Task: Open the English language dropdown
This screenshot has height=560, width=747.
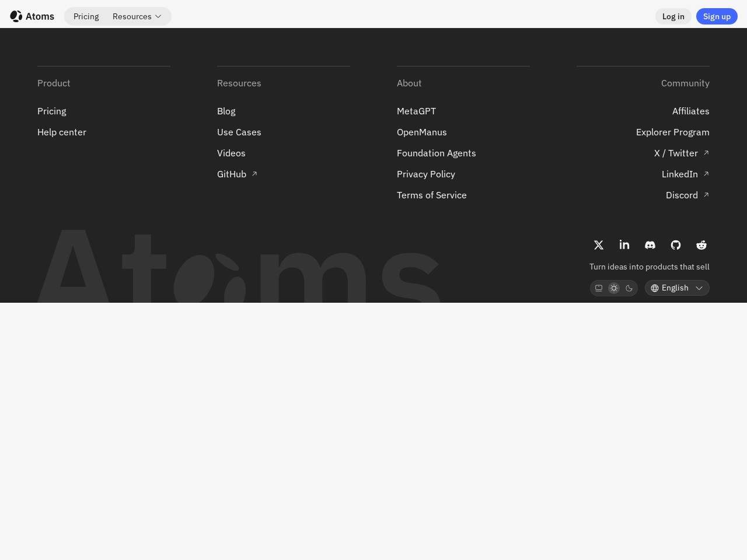Action: pyautogui.click(x=677, y=288)
